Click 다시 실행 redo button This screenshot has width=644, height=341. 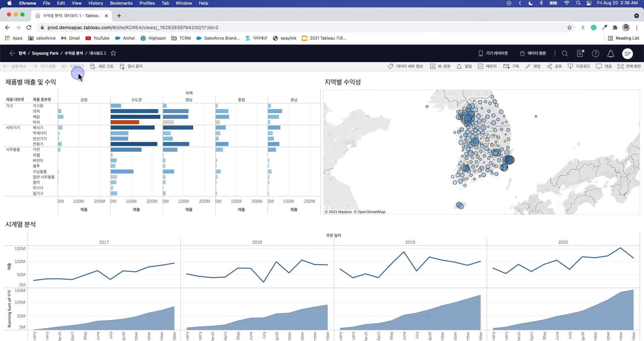coord(44,66)
